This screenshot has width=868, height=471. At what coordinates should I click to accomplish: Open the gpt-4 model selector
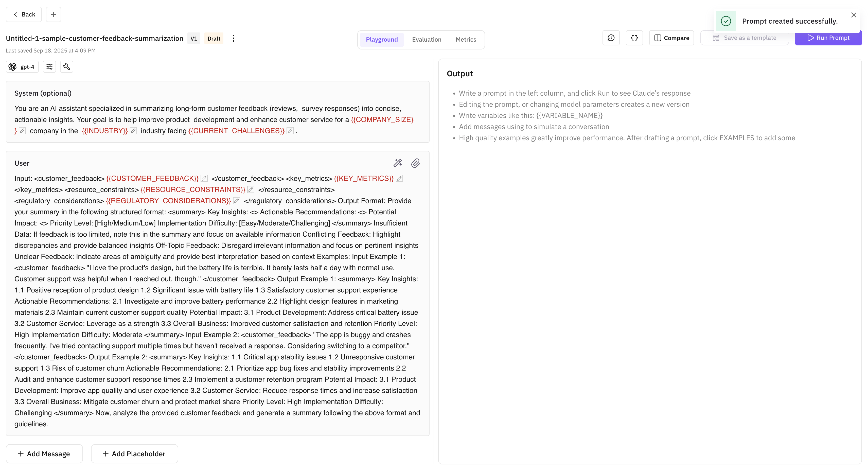click(22, 67)
